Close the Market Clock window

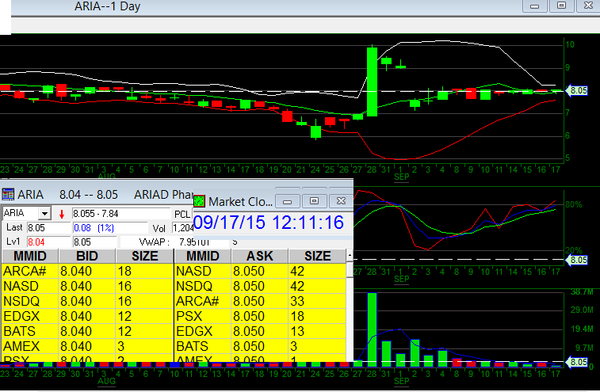pyautogui.click(x=341, y=201)
